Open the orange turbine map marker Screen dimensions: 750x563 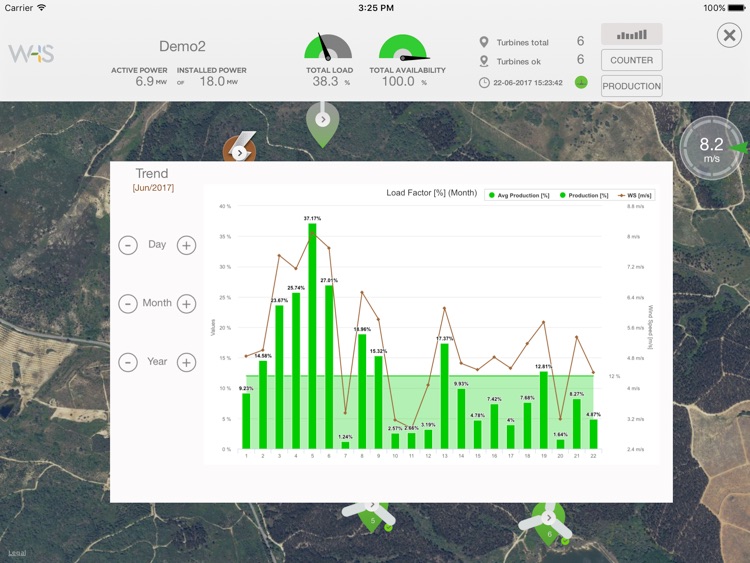[240, 149]
